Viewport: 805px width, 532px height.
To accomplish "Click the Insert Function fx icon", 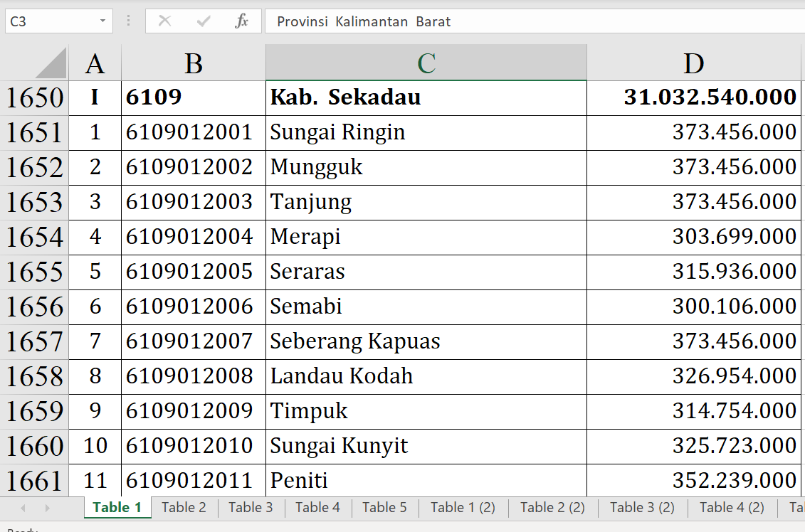I will click(x=242, y=21).
